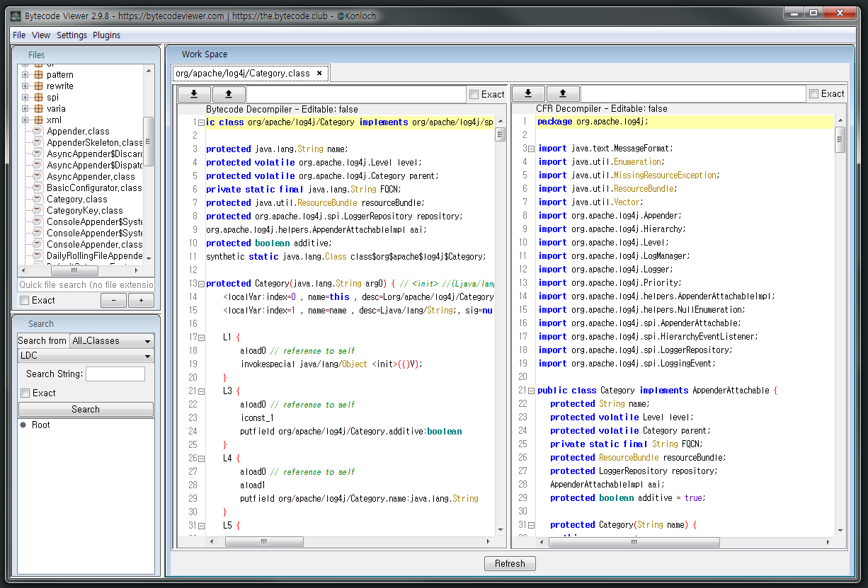
Task: Click the Bytecode Decompiler search text field
Action: 357,94
